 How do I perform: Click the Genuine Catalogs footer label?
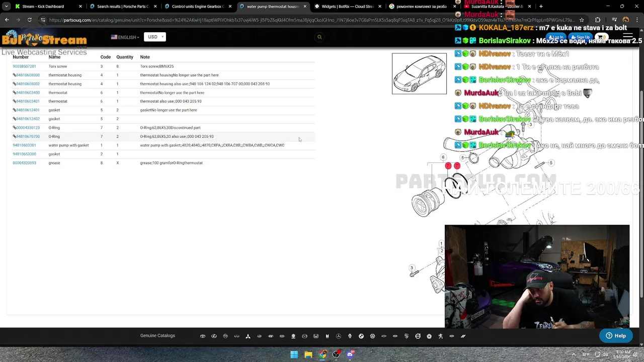coord(157,335)
